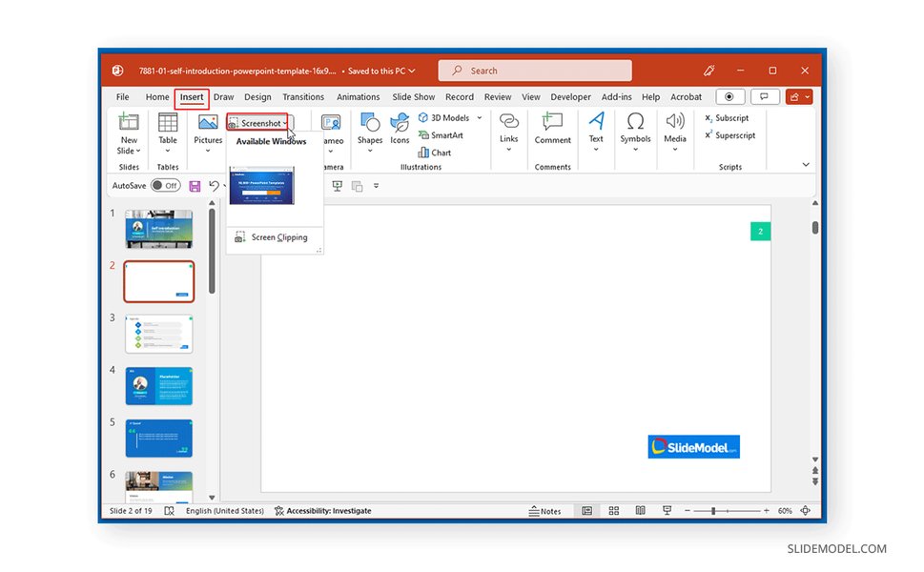Save using the purple disk icon

(195, 186)
